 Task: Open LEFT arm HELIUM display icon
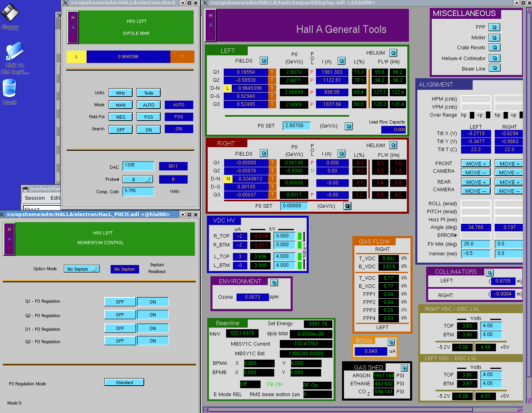point(393,53)
